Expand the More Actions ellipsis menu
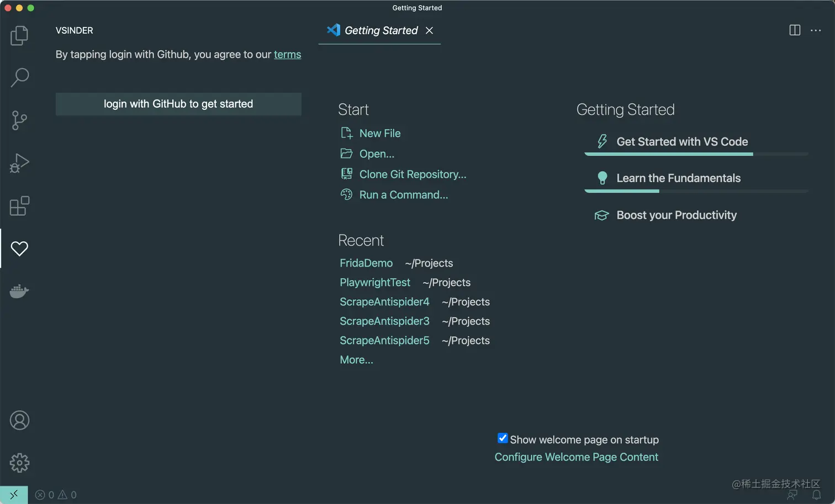835x504 pixels. pyautogui.click(x=816, y=30)
